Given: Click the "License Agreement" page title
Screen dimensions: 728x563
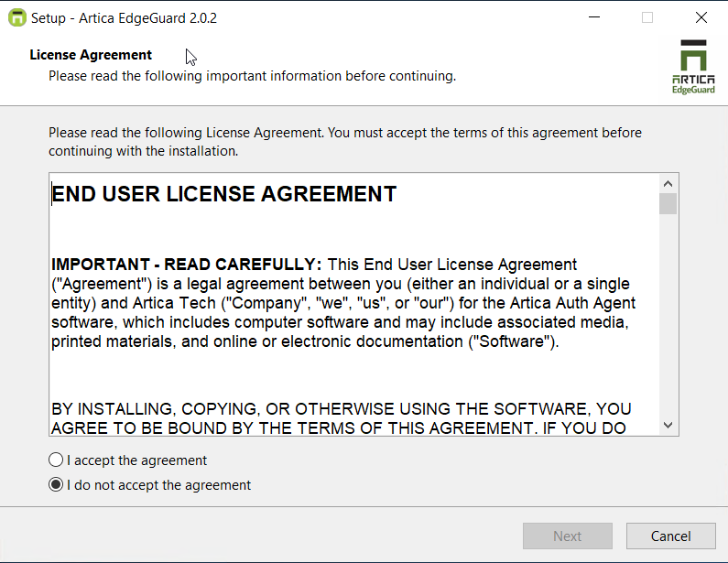Looking at the screenshot, I should tap(91, 55).
